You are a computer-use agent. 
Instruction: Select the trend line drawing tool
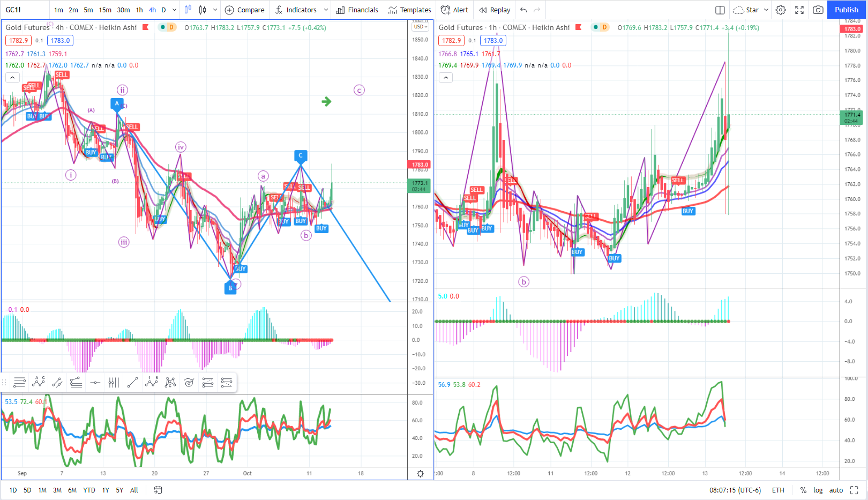coord(132,382)
